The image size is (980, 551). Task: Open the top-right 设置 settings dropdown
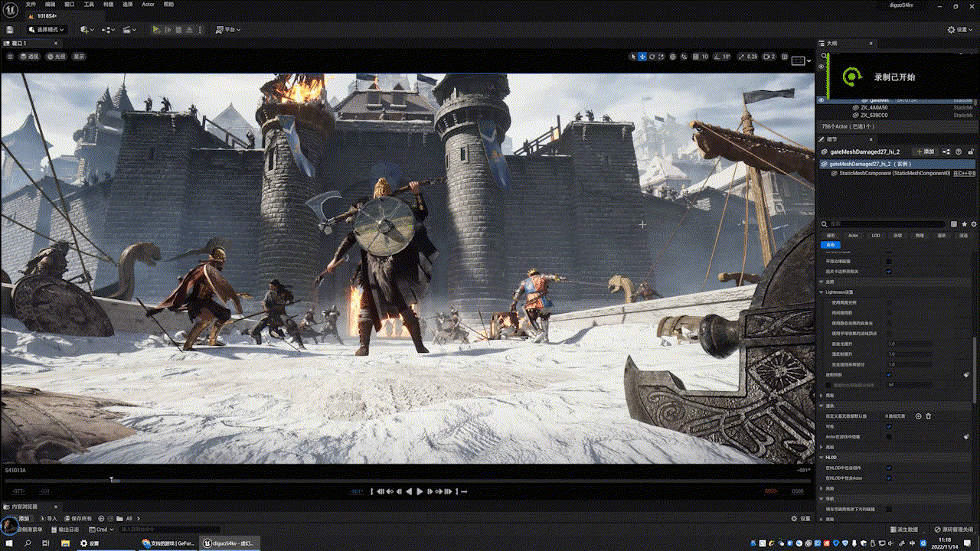coord(961,29)
